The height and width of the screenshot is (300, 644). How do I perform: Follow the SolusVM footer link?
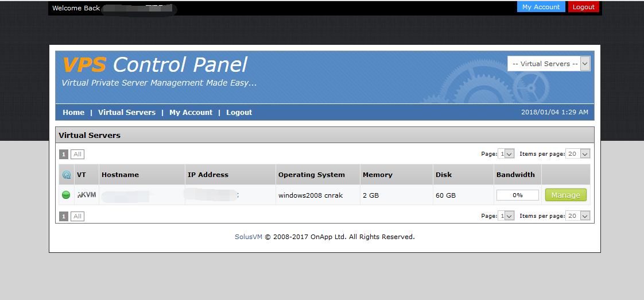[249, 237]
